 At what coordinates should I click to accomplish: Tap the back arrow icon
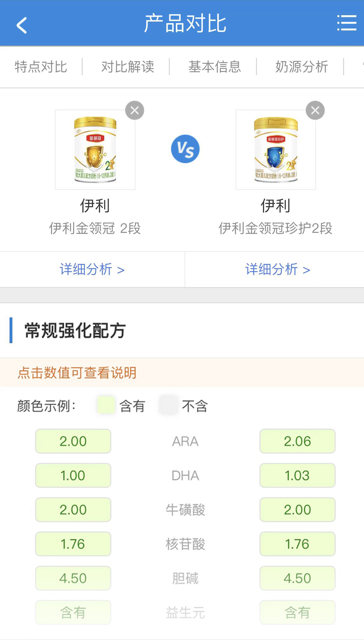pyautogui.click(x=22, y=25)
